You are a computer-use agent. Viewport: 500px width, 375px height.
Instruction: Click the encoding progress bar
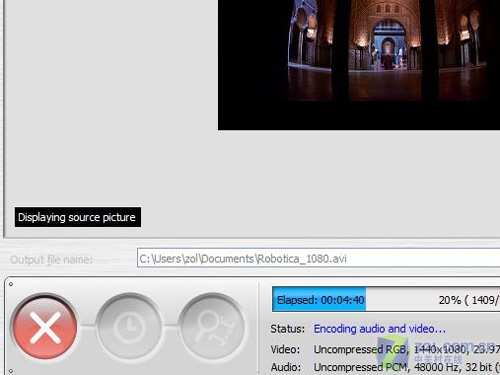[386, 299]
